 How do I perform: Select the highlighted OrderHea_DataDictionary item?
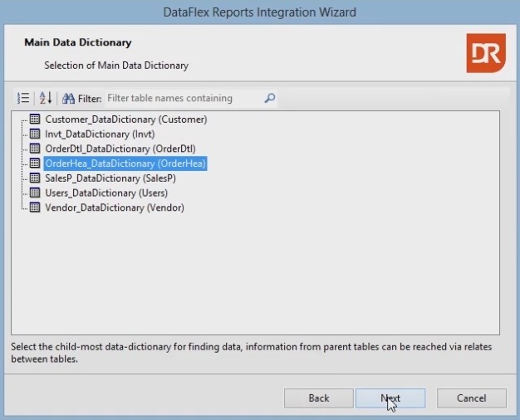tap(125, 164)
